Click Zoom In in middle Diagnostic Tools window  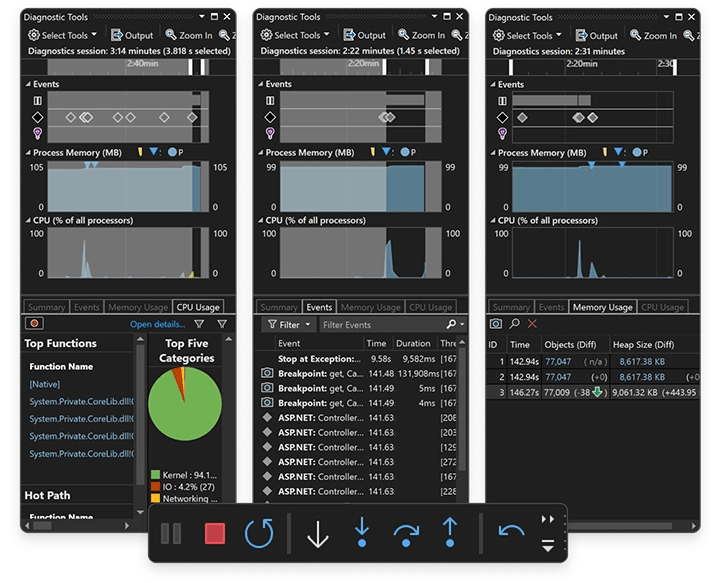point(422,35)
